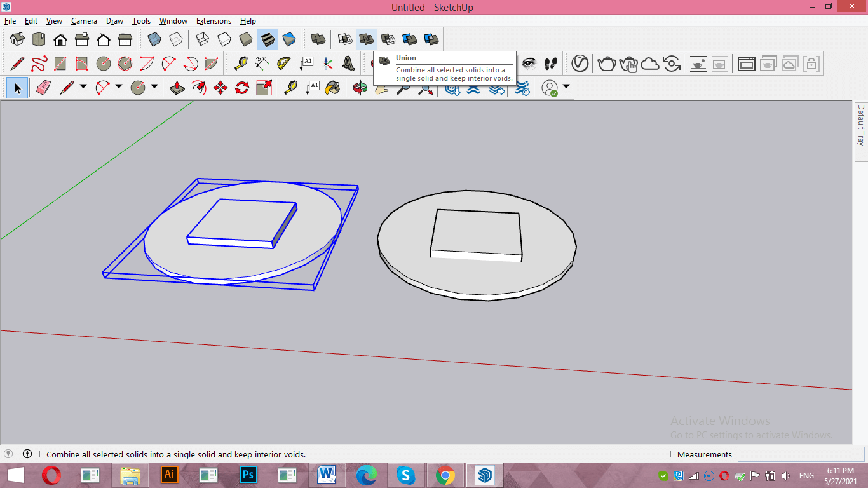868x488 pixels.
Task: Open dropdown arrow beside the Arc tool
Action: pos(118,87)
